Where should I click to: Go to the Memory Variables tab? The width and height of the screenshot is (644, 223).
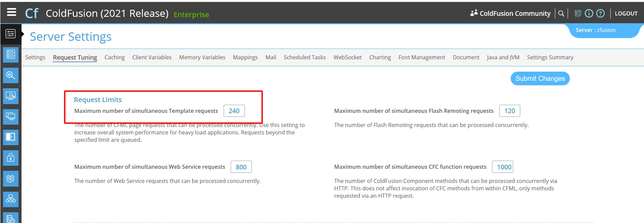pos(202,57)
